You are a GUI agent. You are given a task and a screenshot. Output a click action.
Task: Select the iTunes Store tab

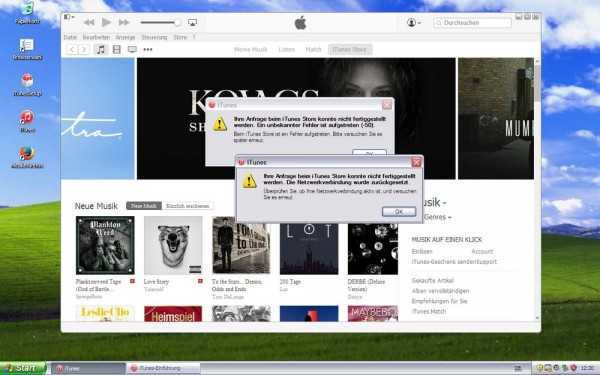350,49
